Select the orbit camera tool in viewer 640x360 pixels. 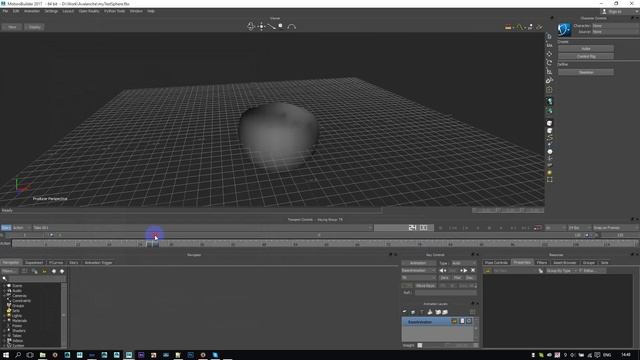[x=251, y=27]
